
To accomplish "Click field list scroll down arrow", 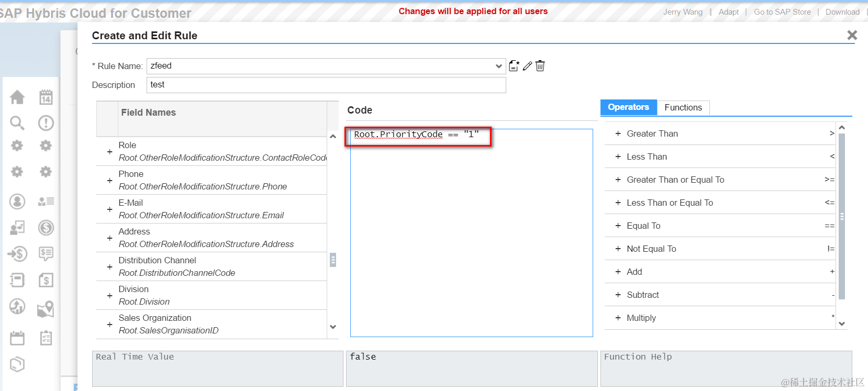I will (x=333, y=327).
